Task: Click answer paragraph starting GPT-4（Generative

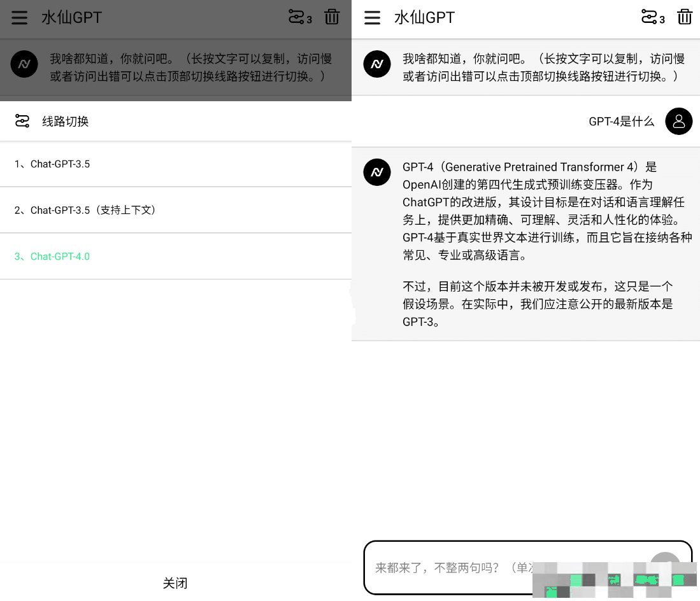Action: (x=547, y=211)
